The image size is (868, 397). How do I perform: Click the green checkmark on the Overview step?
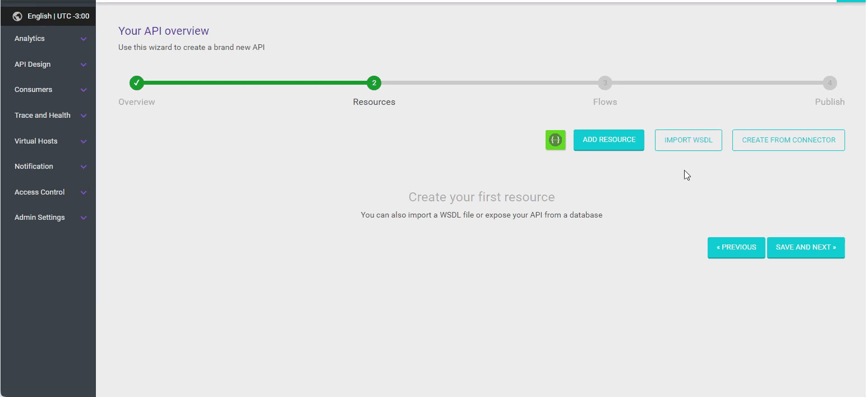point(136,82)
